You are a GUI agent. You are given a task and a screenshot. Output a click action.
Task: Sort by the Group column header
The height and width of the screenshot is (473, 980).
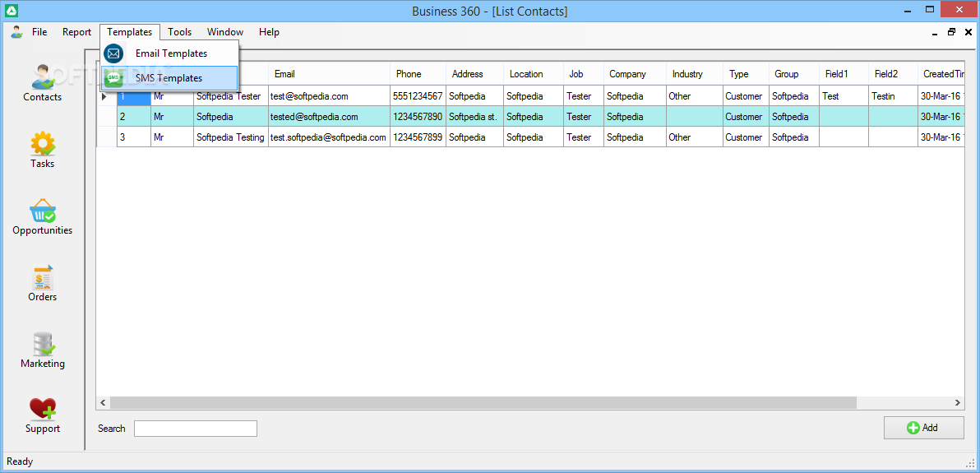coord(793,74)
